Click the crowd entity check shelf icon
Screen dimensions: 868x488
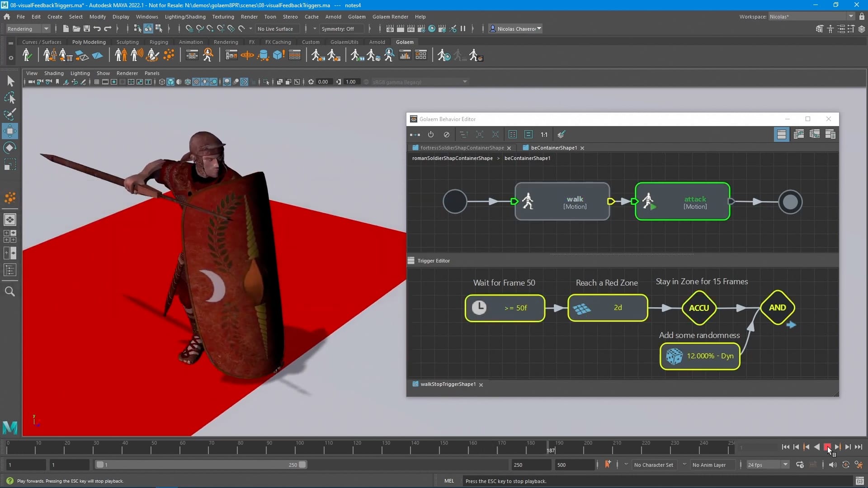pos(27,56)
